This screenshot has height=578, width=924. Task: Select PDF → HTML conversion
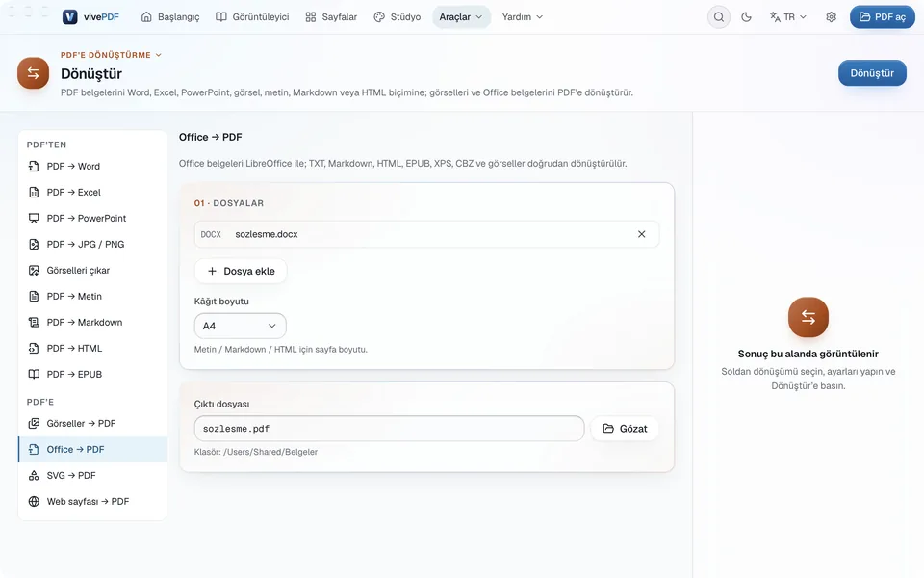coord(92,348)
